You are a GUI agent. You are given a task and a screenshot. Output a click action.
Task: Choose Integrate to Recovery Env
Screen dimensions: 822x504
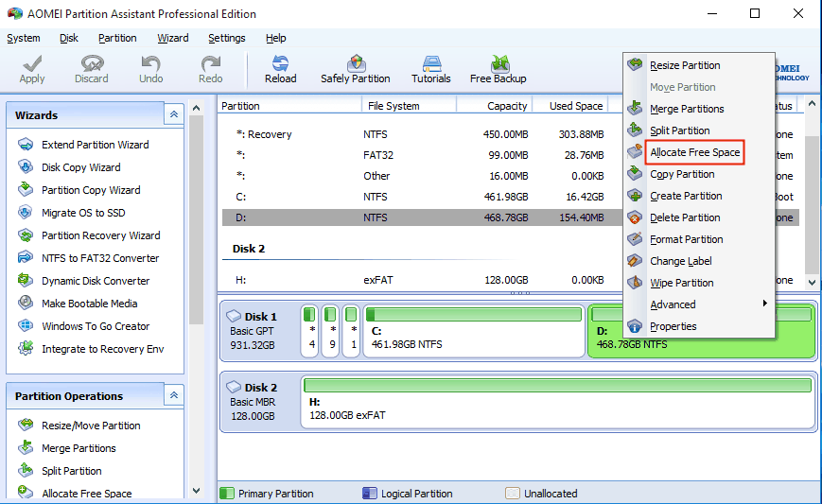click(x=103, y=349)
